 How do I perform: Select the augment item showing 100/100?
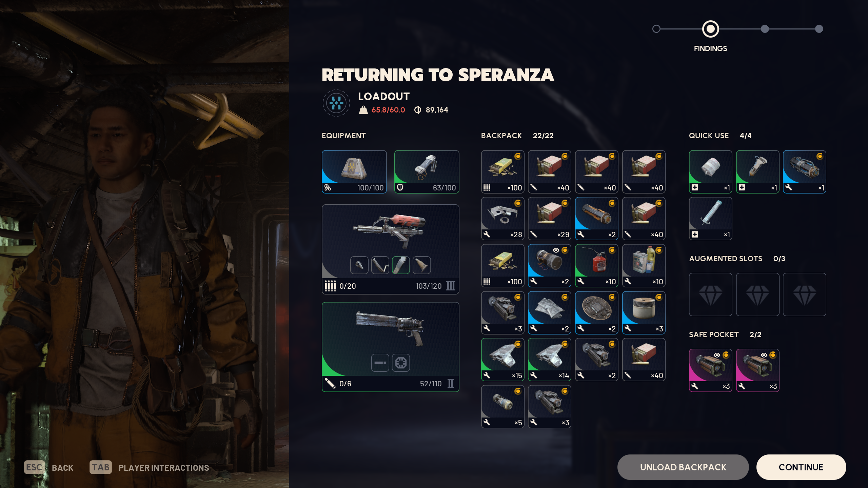354,172
